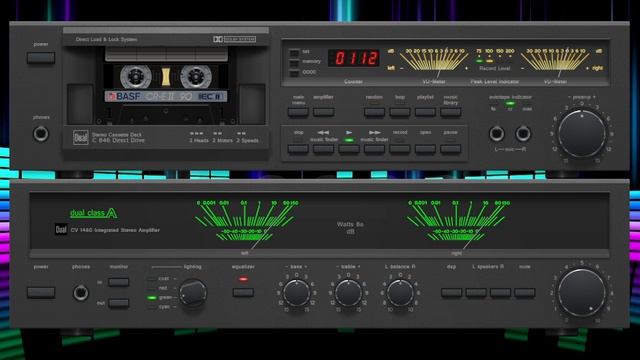Toggle the loop playback button
The width and height of the screenshot is (640, 360).
(x=400, y=112)
